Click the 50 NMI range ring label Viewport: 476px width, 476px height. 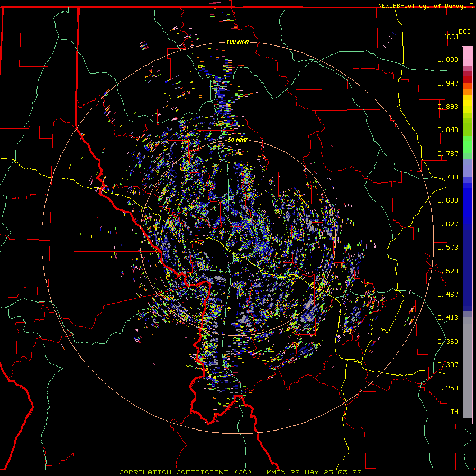click(237, 140)
